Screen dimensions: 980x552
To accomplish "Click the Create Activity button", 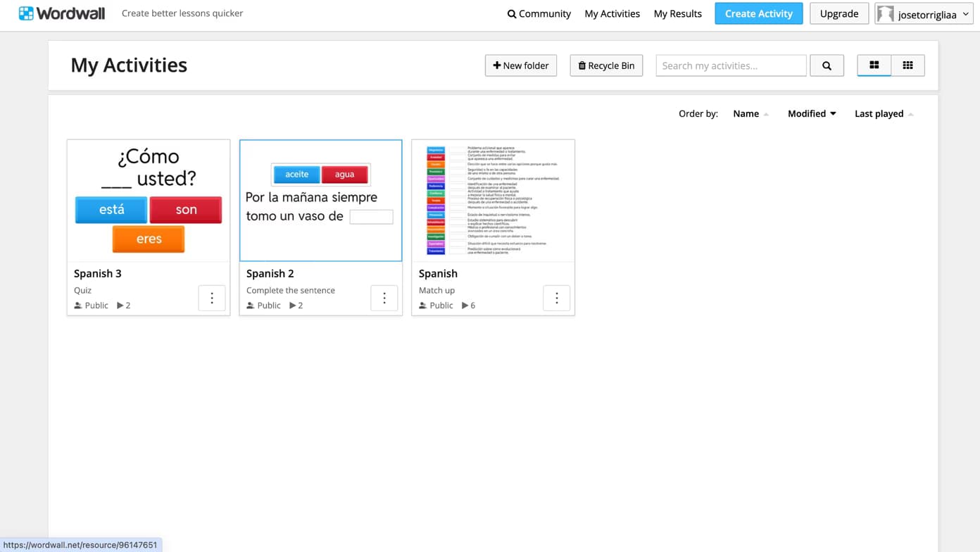I will [758, 13].
